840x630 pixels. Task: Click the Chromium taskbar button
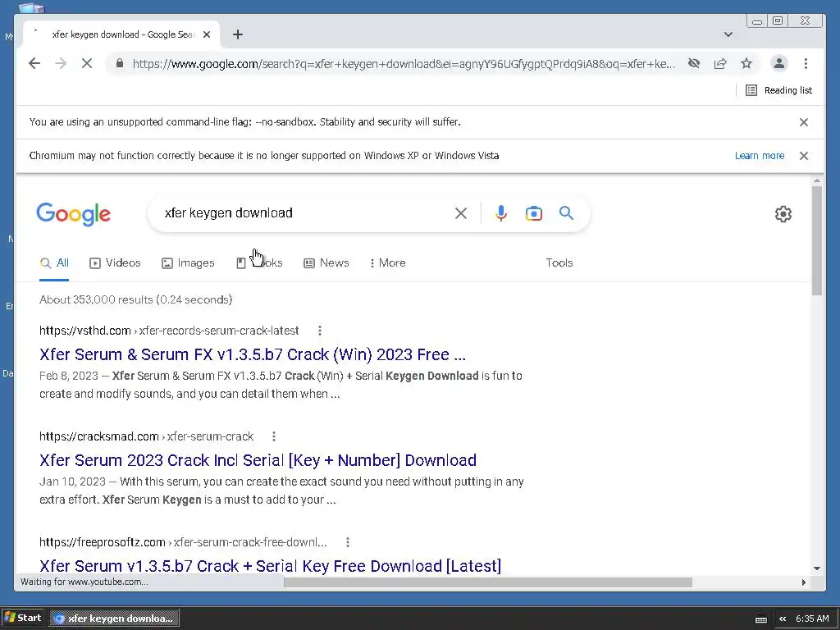(x=115, y=619)
